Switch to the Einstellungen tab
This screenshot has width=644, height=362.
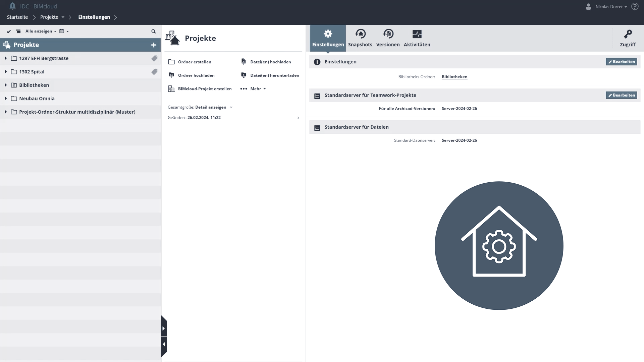click(x=328, y=38)
